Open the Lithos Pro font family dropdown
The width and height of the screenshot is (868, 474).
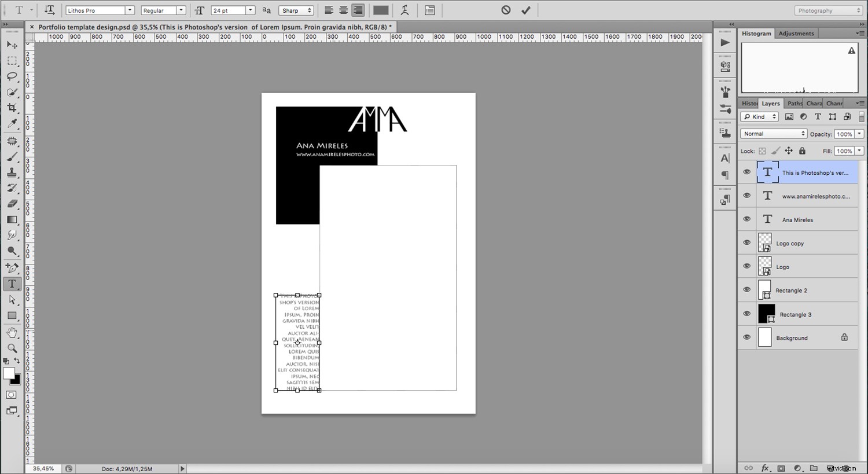coord(130,10)
